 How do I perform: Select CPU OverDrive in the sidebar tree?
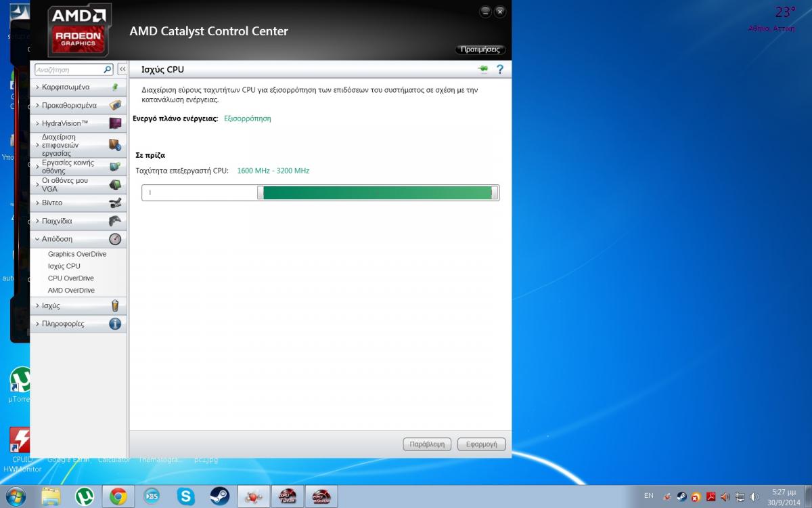click(x=71, y=278)
